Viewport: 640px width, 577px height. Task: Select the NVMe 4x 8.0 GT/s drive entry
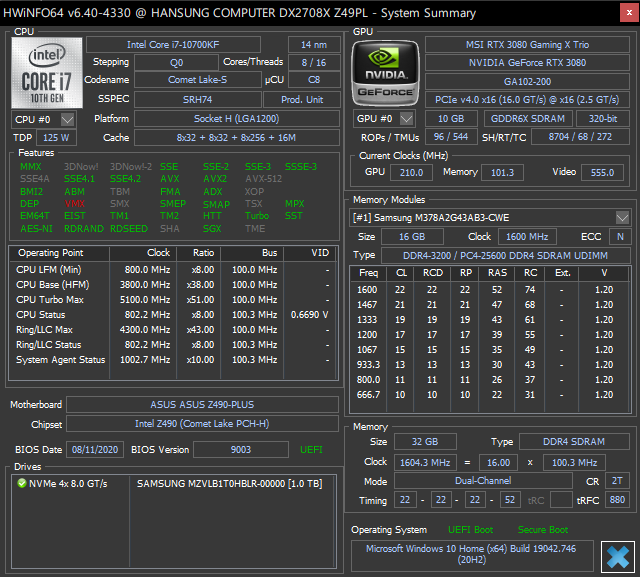point(68,484)
